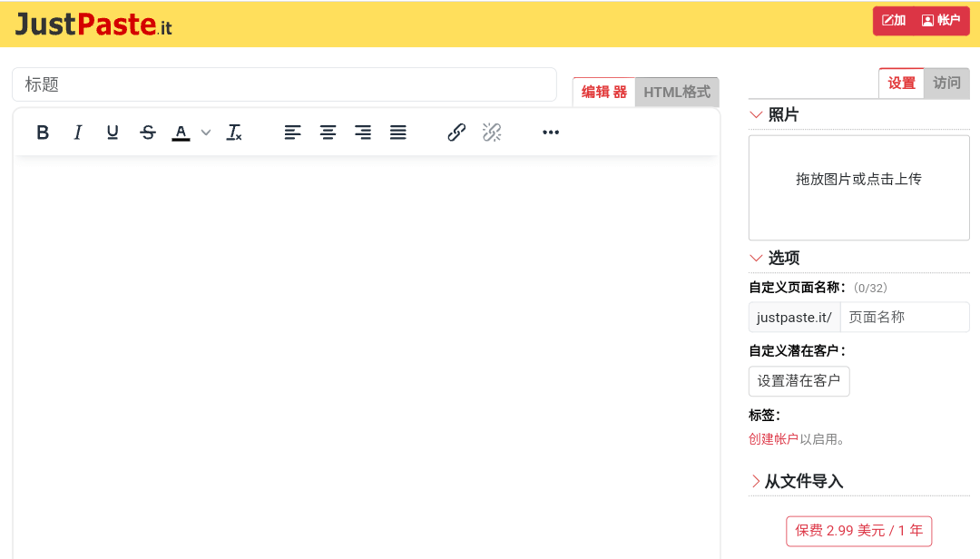Switch to the 访问 tab
This screenshot has height=559, width=980.
pos(946,83)
